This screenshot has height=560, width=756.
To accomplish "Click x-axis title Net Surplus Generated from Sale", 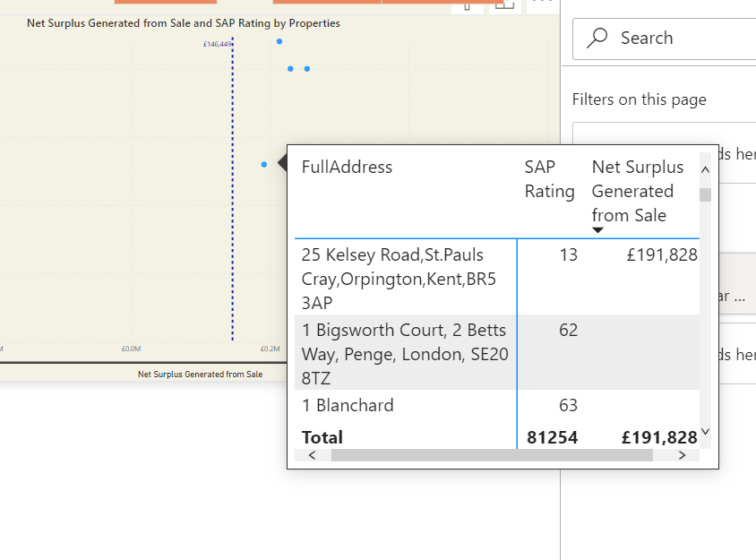I will 200,375.
